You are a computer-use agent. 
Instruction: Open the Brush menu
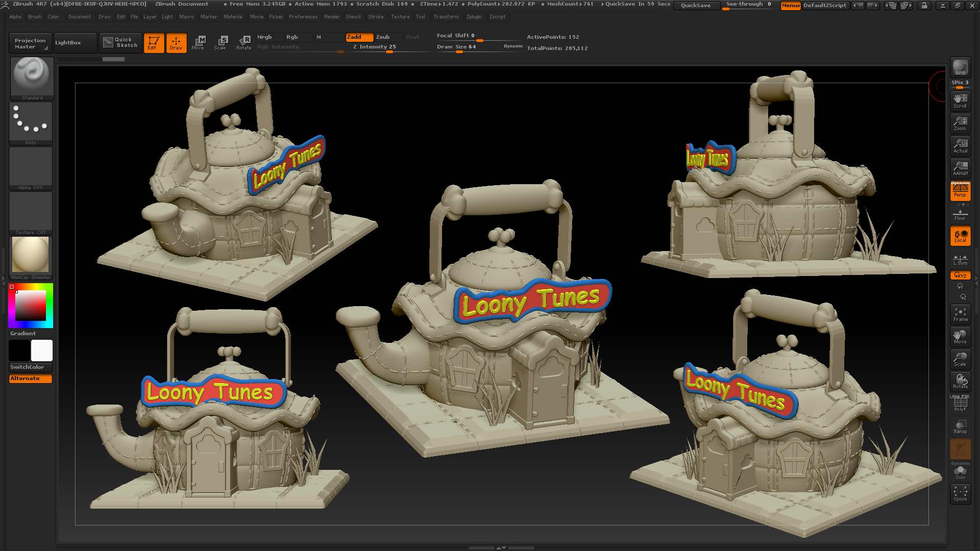click(35, 17)
